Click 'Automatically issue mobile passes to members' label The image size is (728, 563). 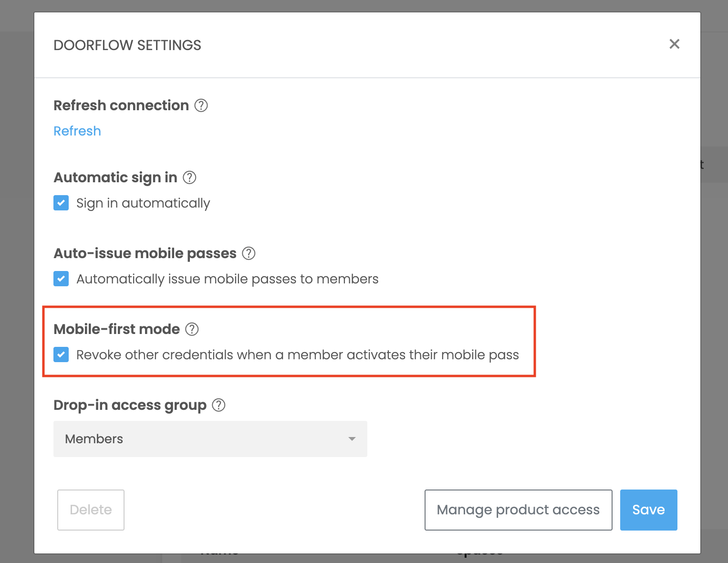coord(227,279)
